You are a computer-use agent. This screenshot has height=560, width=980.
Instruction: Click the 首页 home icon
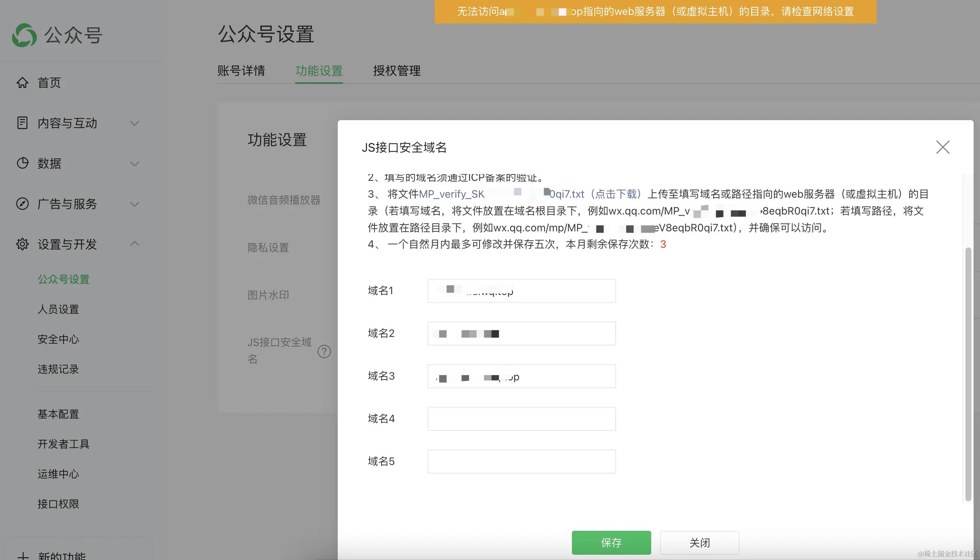click(x=22, y=83)
